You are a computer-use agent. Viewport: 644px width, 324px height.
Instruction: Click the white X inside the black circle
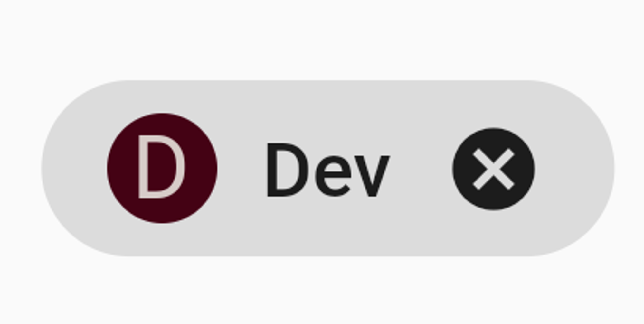click(494, 169)
